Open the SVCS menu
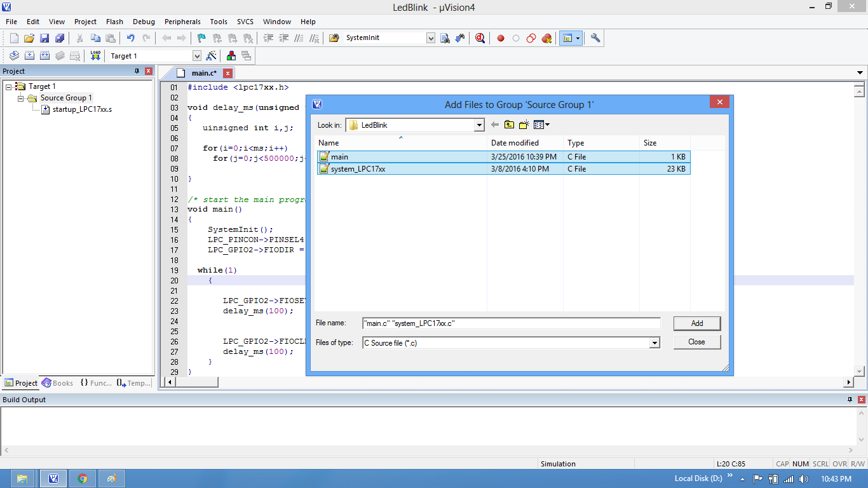 coord(245,22)
